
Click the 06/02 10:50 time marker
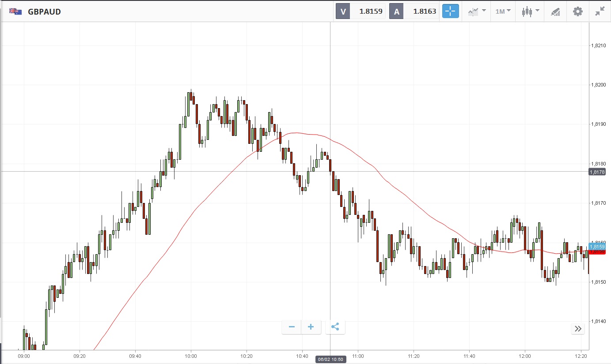pyautogui.click(x=330, y=359)
